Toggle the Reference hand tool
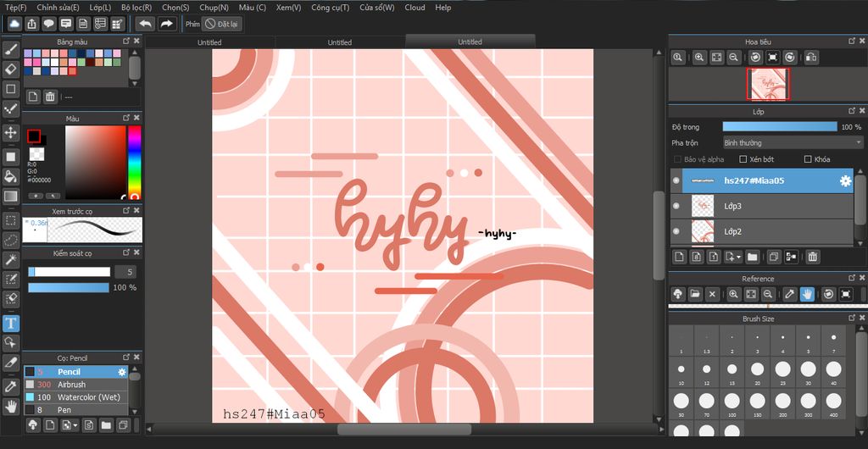 807,294
